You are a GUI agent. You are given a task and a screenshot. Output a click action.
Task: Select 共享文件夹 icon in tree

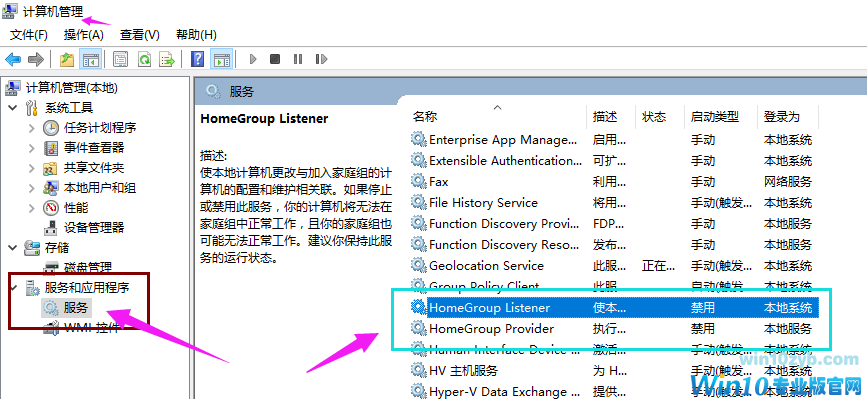tap(51, 168)
